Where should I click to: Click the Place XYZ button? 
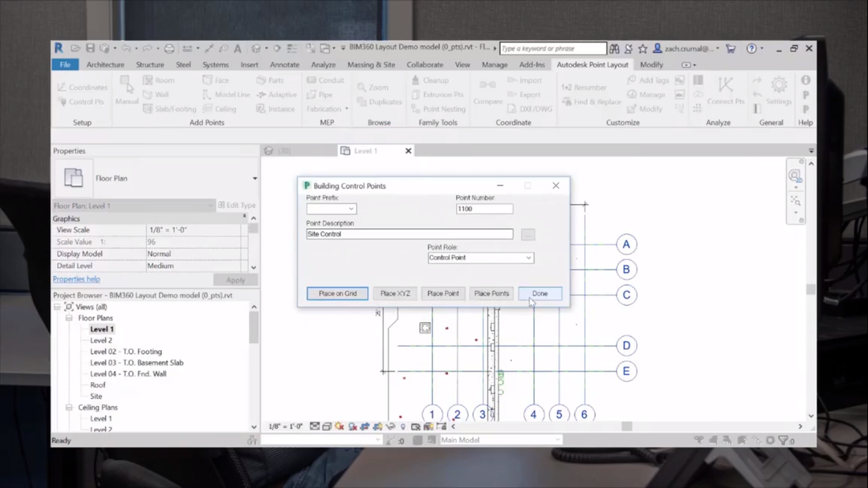[x=395, y=294]
